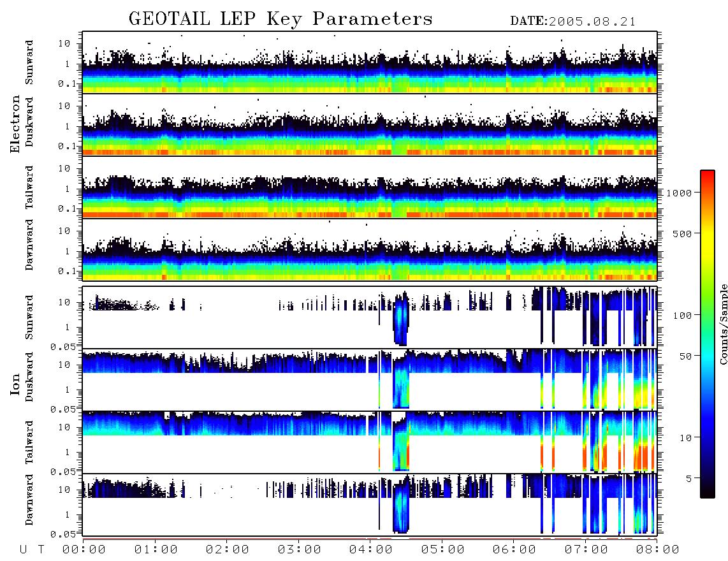Click the 0.1 tick of Electron Dawnward panel

point(68,271)
